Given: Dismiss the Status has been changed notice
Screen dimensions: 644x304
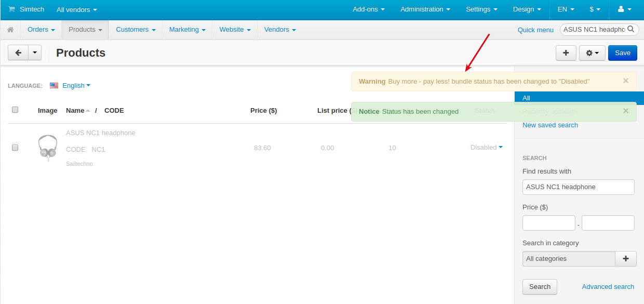Looking at the screenshot, I should point(626,111).
